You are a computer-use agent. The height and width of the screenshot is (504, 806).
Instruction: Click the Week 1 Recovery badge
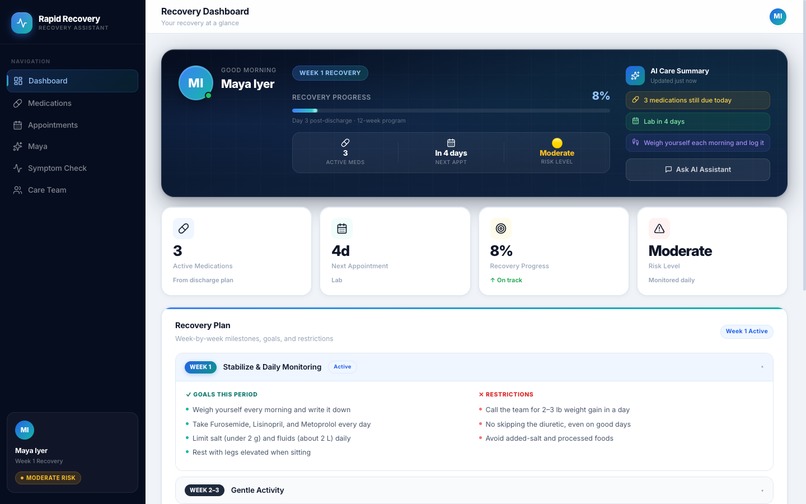(x=330, y=73)
